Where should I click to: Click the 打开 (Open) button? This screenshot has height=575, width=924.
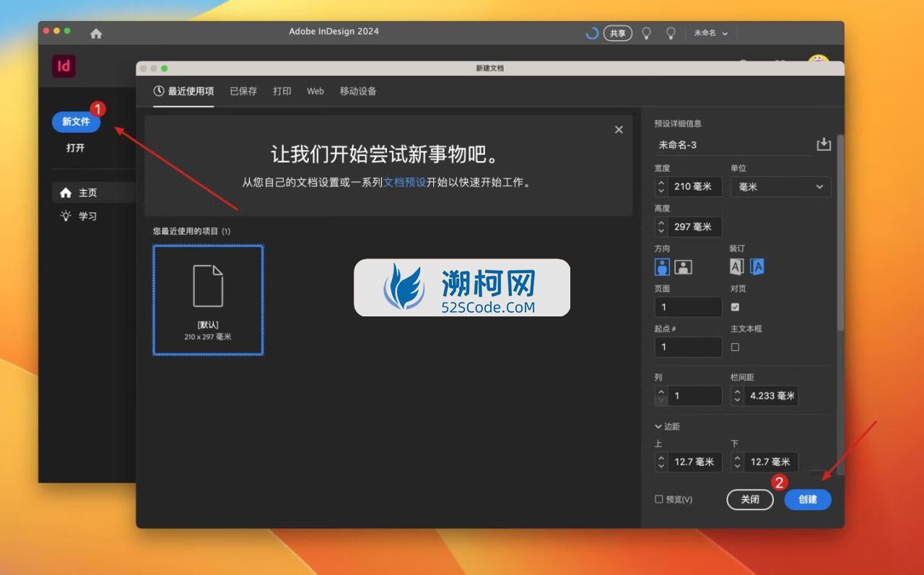coord(76,147)
